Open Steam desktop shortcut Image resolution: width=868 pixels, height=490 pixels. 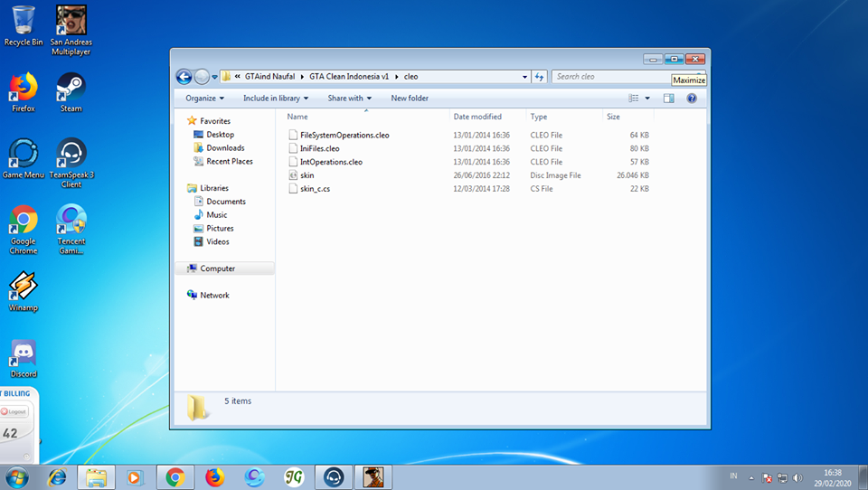(x=71, y=92)
